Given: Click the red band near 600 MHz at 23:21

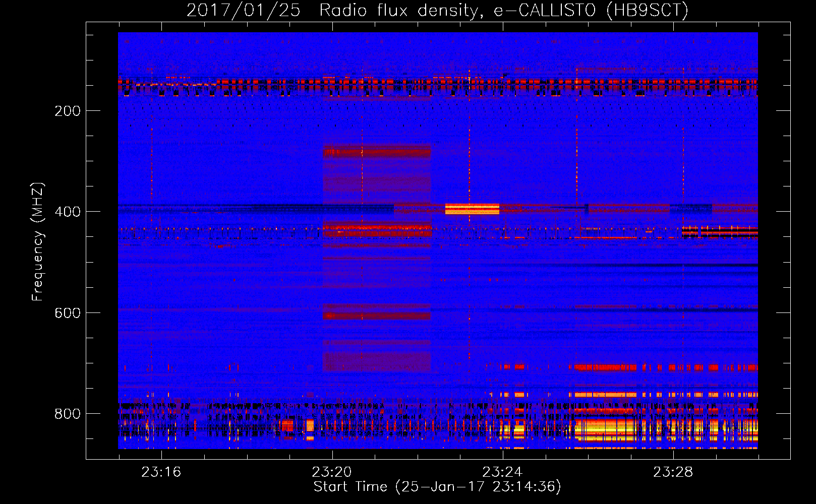Looking at the screenshot, I should pyautogui.click(x=377, y=316).
